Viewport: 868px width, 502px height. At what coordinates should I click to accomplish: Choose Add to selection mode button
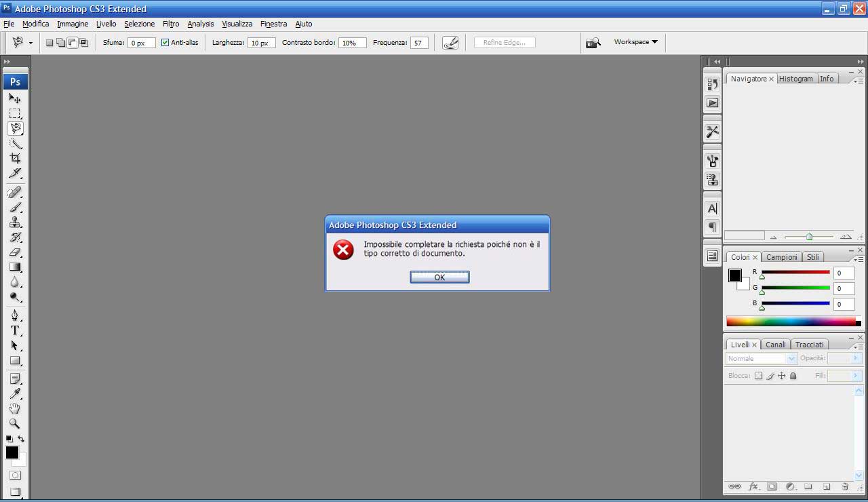point(61,43)
